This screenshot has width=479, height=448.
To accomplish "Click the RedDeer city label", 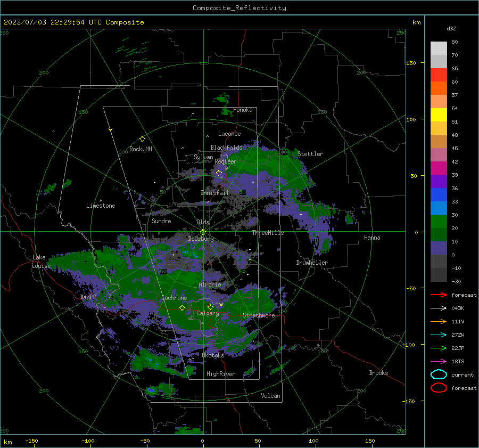I will coord(226,161).
